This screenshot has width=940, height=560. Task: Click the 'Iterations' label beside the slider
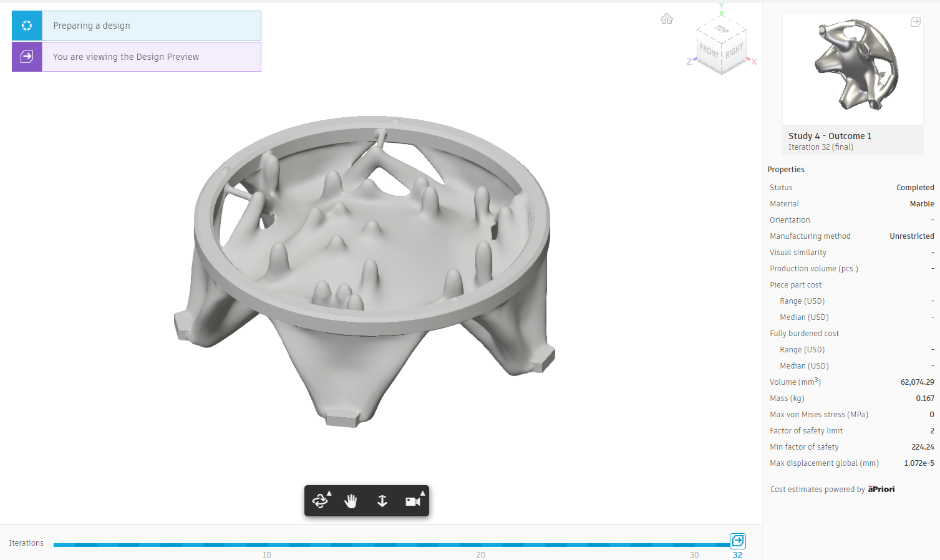click(x=26, y=543)
